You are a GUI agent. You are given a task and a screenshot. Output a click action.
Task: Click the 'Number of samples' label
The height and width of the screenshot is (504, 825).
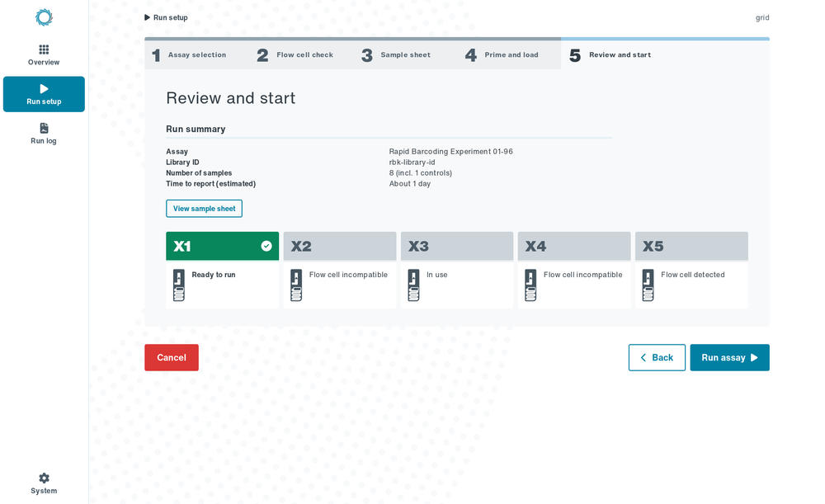tap(198, 172)
